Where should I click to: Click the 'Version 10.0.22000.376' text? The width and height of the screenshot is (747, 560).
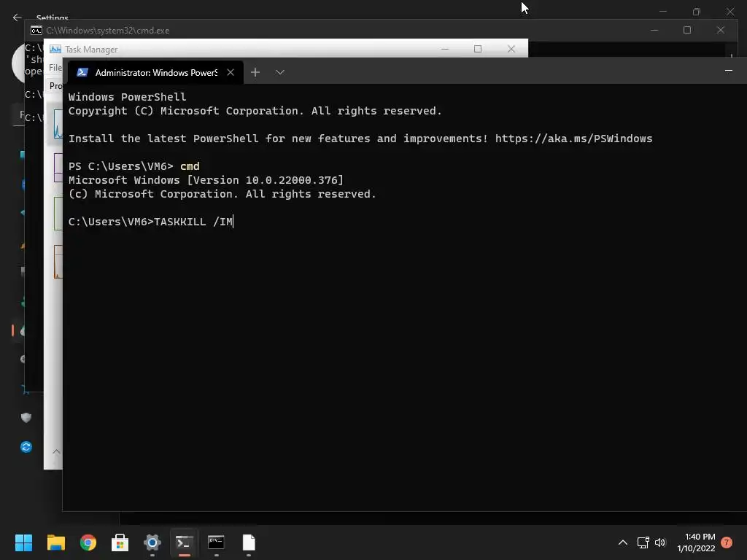coord(266,181)
